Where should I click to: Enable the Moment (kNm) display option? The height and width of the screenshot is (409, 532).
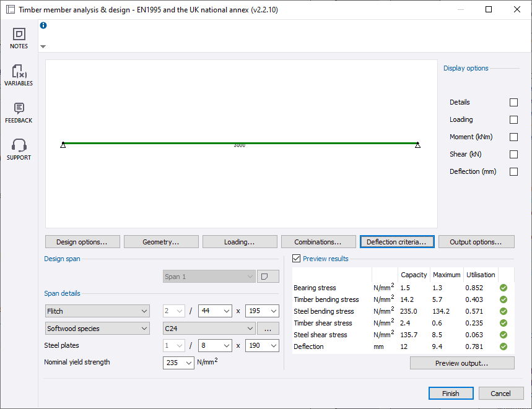513,137
